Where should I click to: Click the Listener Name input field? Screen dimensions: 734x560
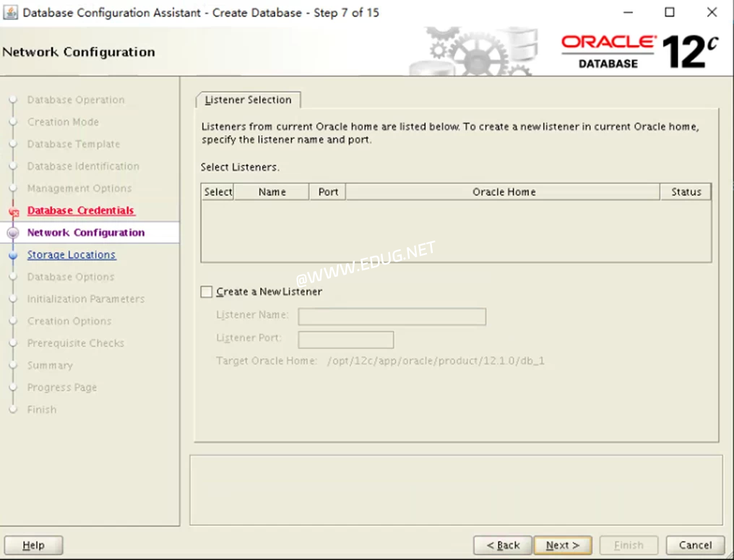pyautogui.click(x=392, y=316)
